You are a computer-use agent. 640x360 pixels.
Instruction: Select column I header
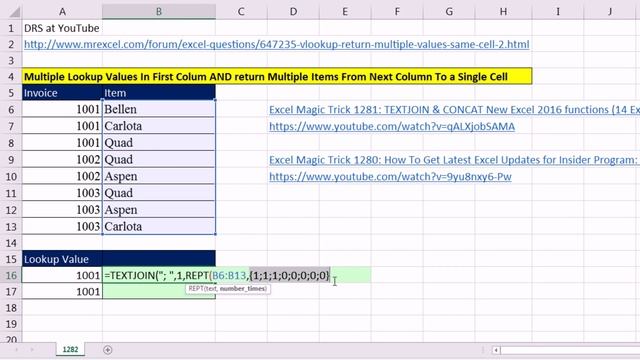558,11
